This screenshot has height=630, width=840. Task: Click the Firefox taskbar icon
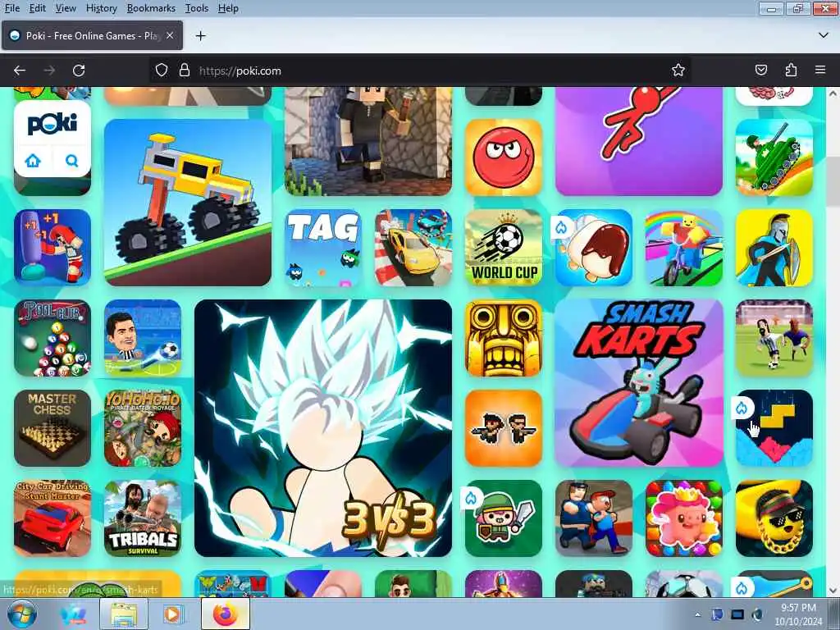225,614
